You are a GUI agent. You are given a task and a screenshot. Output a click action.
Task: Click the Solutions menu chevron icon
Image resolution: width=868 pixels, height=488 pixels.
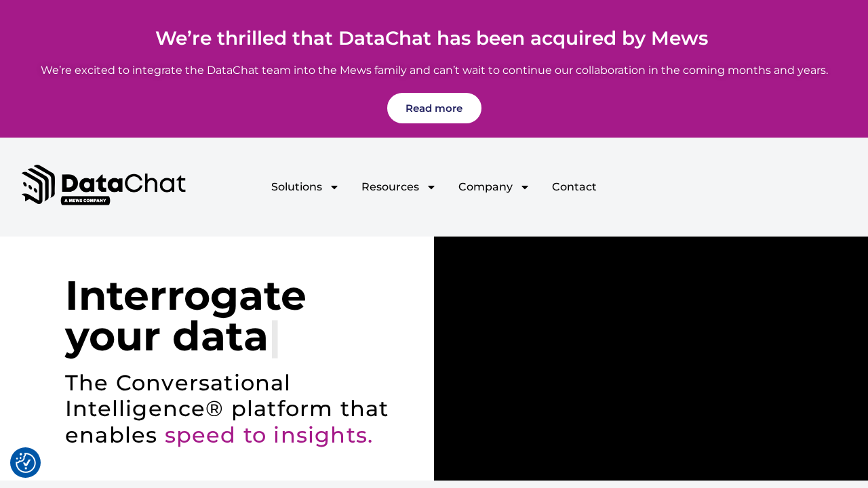click(334, 186)
